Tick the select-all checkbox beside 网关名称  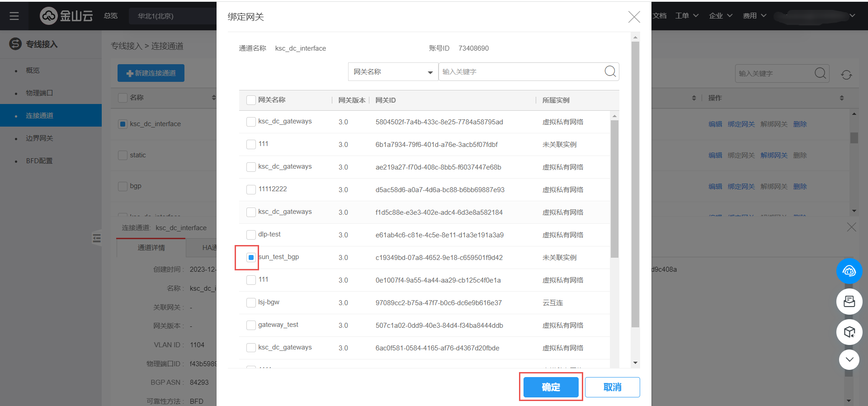[251, 100]
